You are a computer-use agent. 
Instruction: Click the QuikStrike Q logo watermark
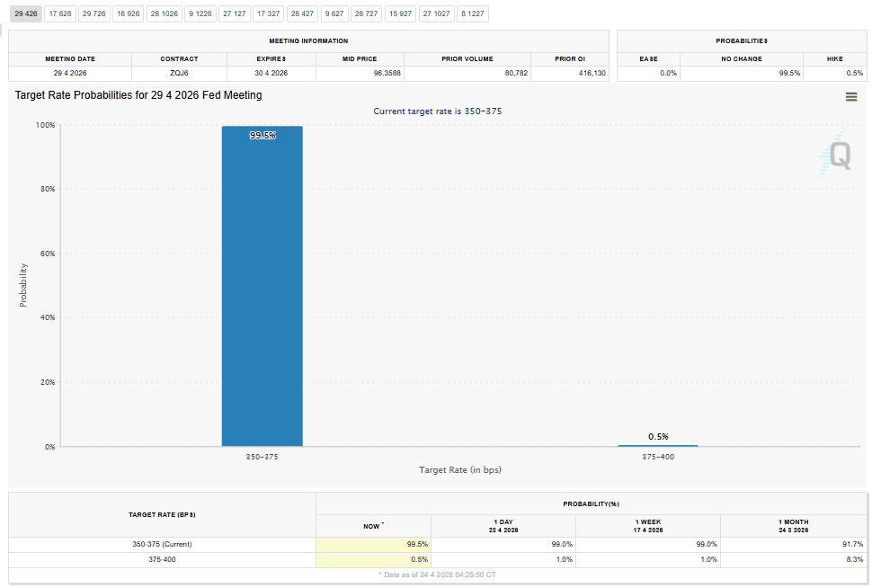pos(837,156)
